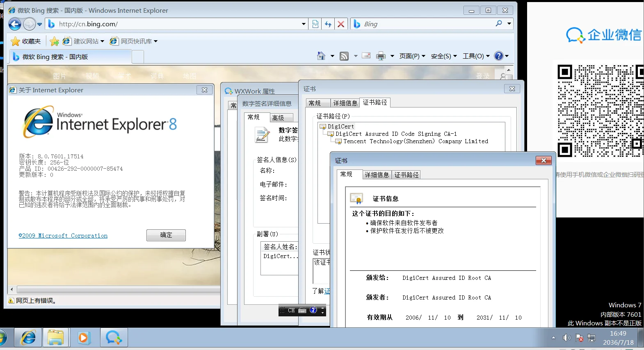Select DigiCert Assured ID Code Signing CA-1 node
644x350 pixels.
[x=396, y=134]
